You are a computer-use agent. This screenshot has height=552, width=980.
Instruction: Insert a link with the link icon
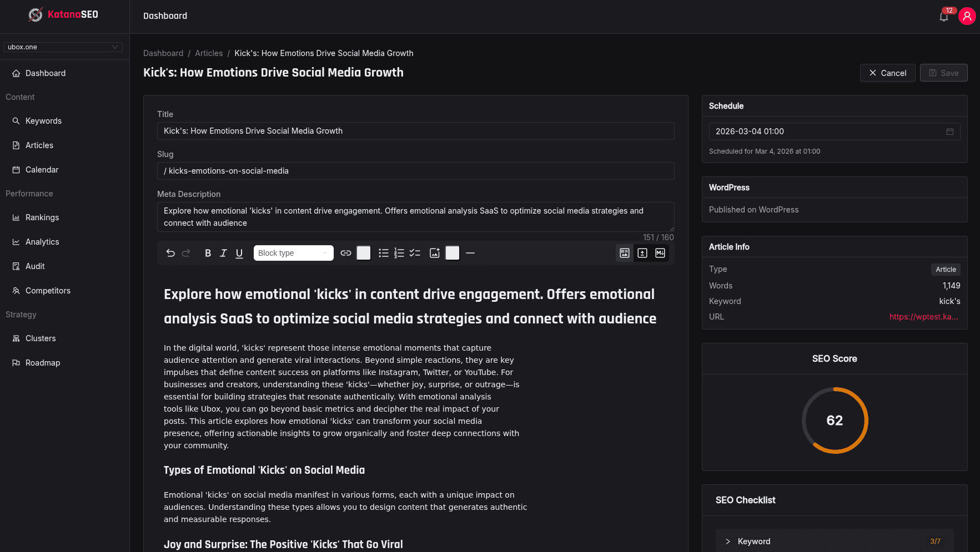[x=346, y=253]
